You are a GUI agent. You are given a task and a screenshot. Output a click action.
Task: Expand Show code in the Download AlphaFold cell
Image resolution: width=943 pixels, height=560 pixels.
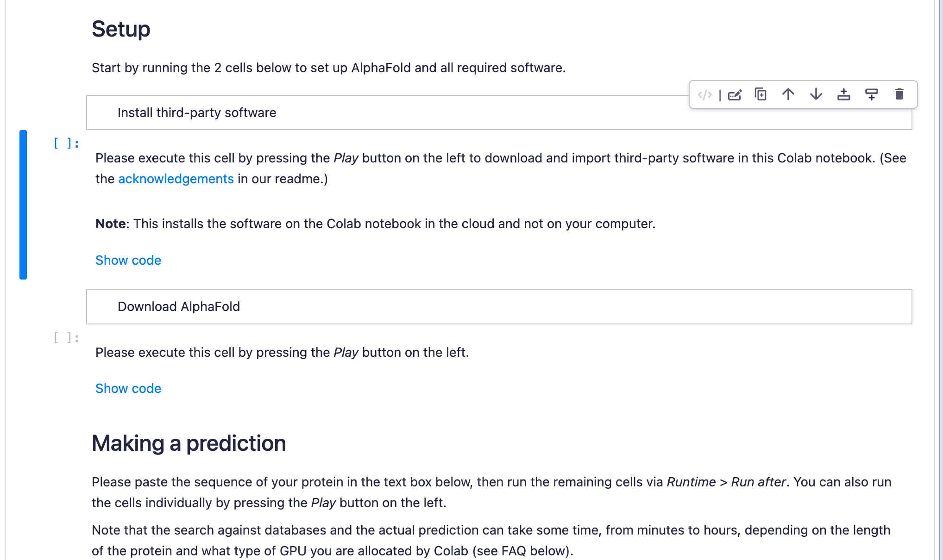point(128,388)
